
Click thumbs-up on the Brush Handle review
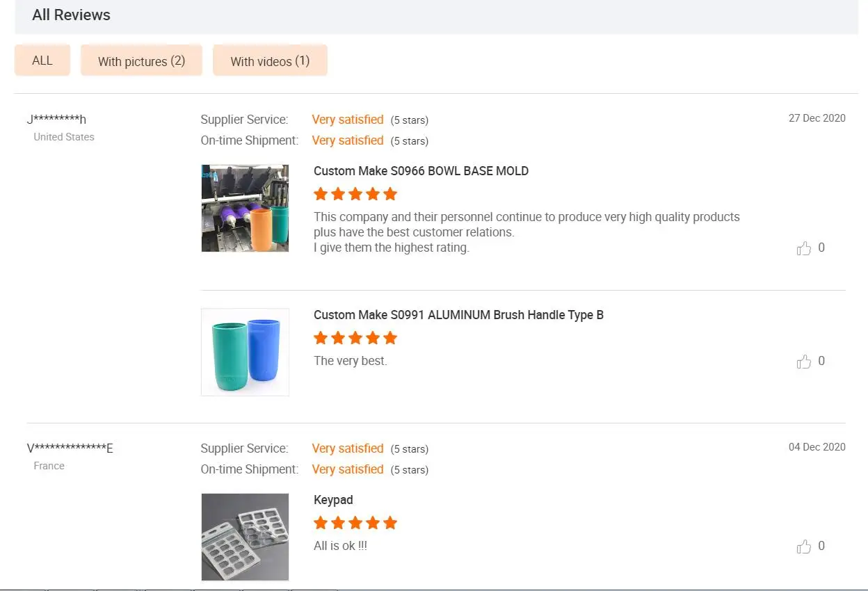804,362
